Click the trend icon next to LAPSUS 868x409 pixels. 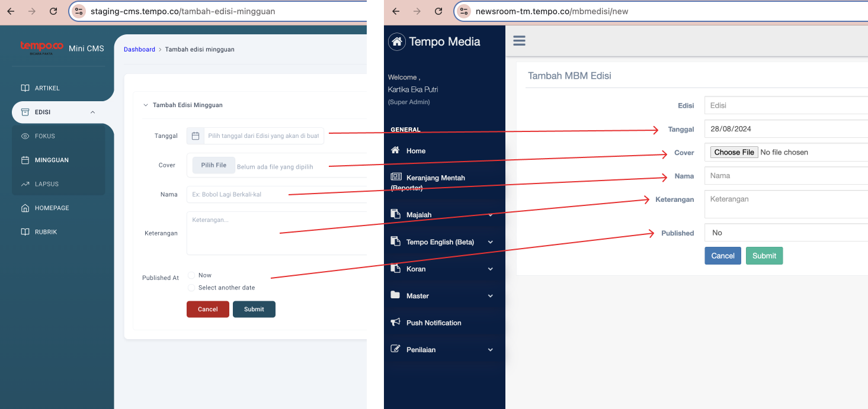click(25, 184)
